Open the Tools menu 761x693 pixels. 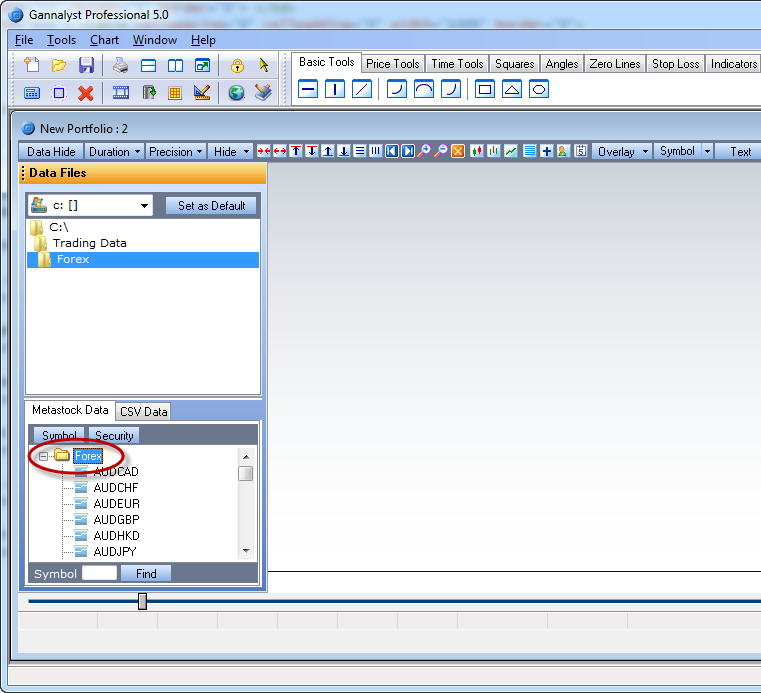[61, 40]
